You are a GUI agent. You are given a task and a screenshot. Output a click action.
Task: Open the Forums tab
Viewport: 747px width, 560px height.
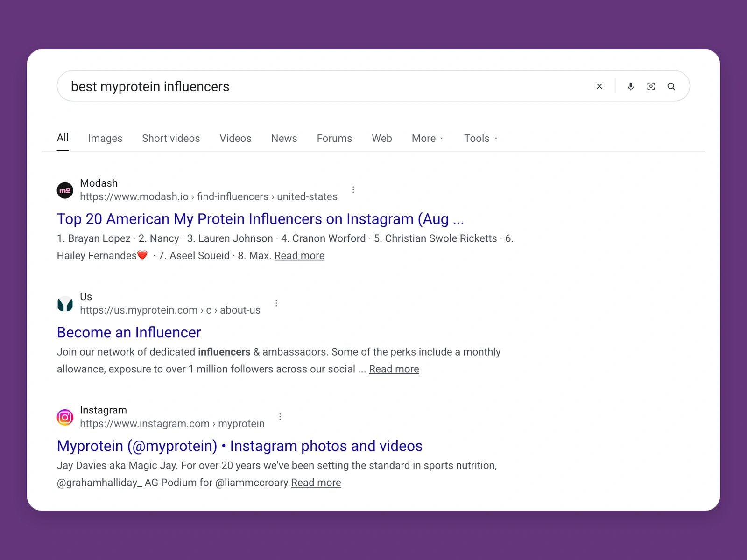pos(334,139)
